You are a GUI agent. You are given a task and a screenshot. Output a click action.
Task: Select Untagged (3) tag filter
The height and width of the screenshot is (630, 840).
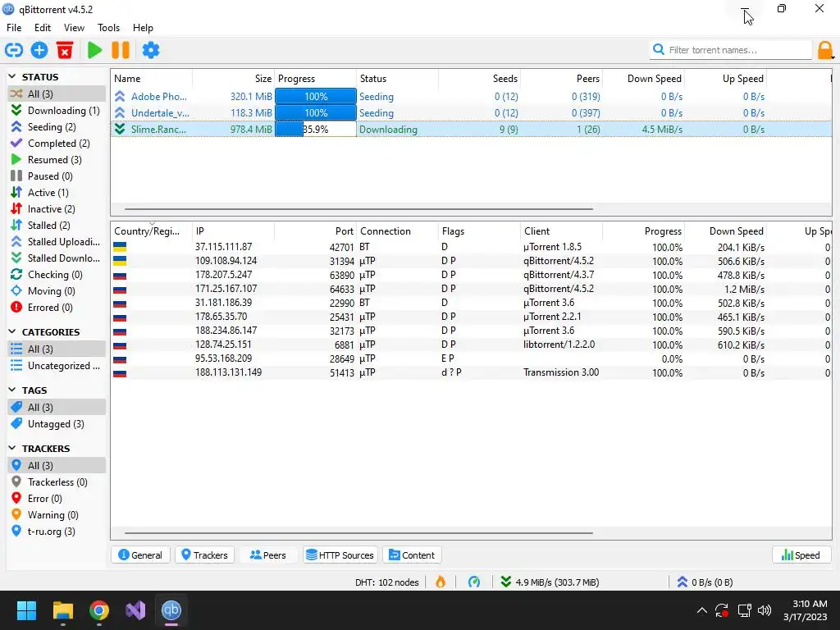[57, 424]
